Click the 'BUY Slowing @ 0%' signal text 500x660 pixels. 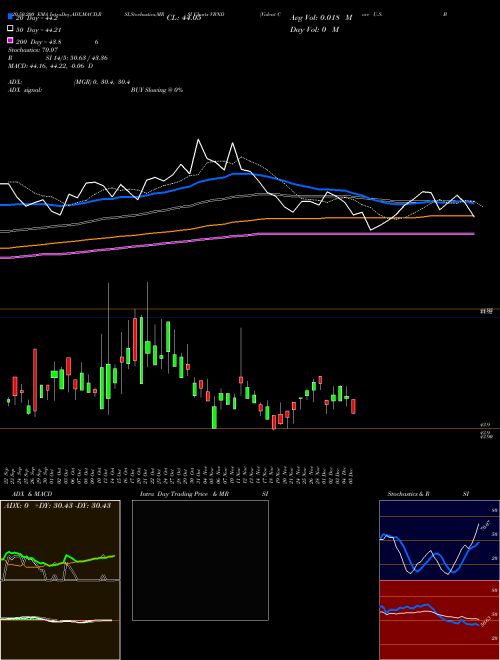(x=157, y=90)
